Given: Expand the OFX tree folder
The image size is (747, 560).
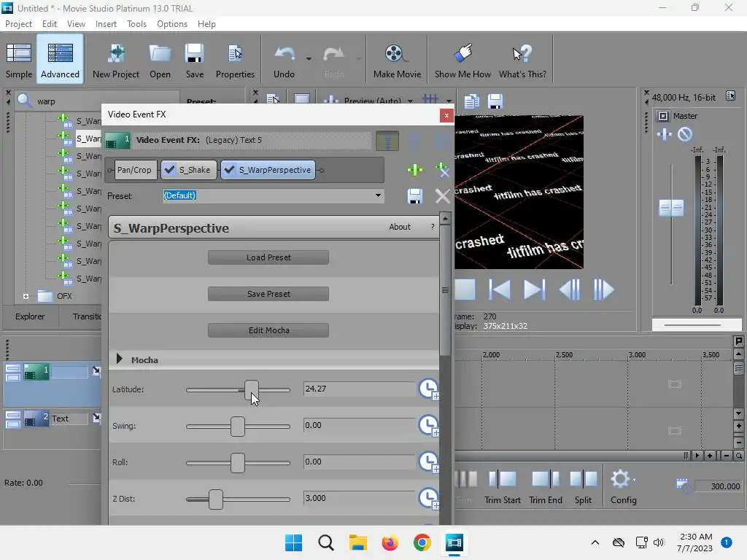Looking at the screenshot, I should click(26, 296).
